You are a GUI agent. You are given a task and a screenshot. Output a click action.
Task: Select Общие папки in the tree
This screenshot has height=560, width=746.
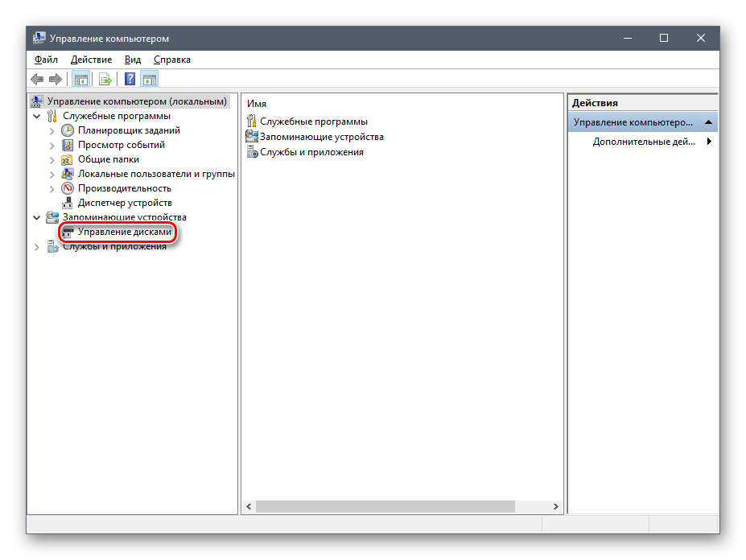(109, 159)
